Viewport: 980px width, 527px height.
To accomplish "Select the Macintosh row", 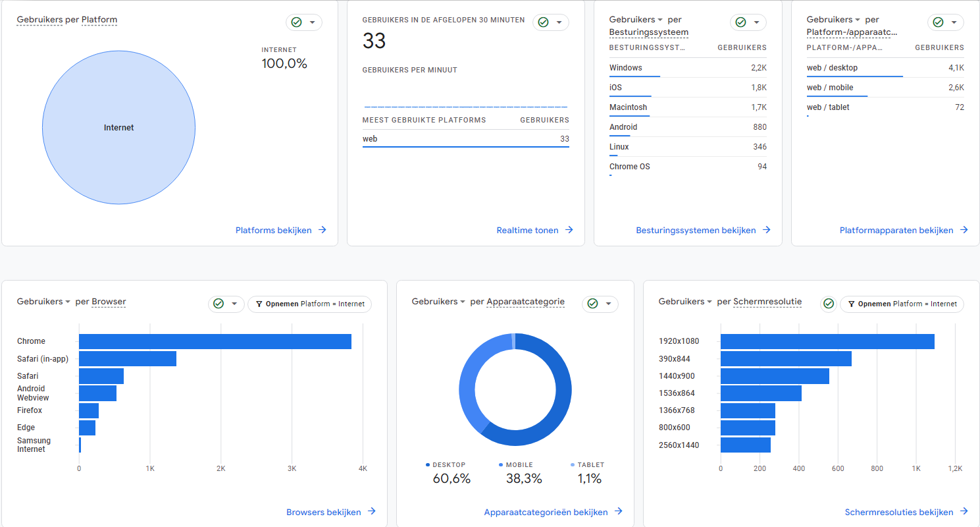I will click(688, 107).
